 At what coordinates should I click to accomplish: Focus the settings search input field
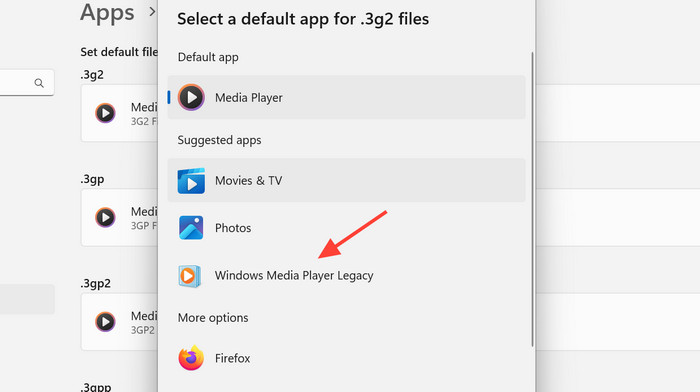pyautogui.click(x=27, y=83)
